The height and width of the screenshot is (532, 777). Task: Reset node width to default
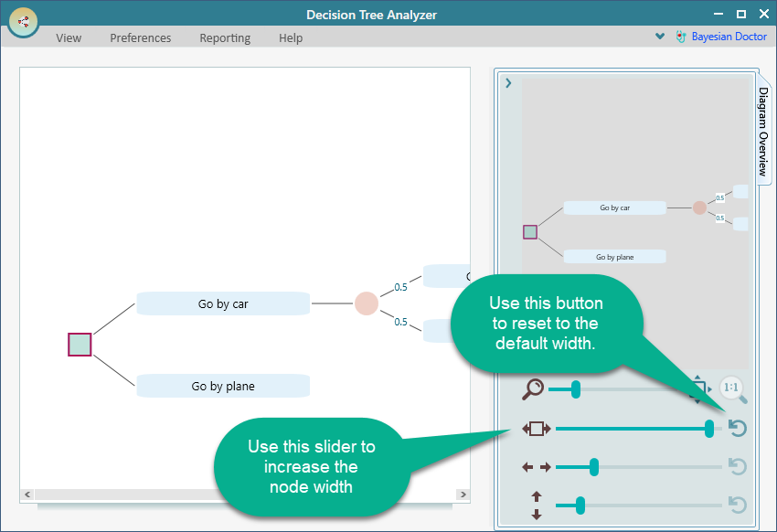point(737,428)
